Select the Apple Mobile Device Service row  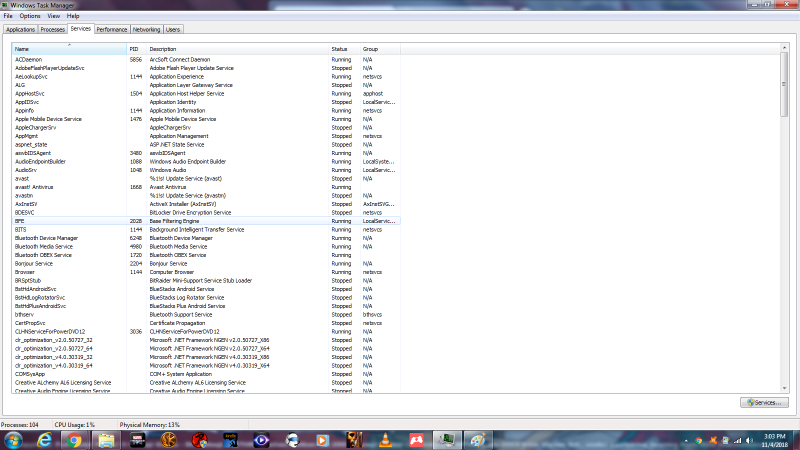coord(206,119)
